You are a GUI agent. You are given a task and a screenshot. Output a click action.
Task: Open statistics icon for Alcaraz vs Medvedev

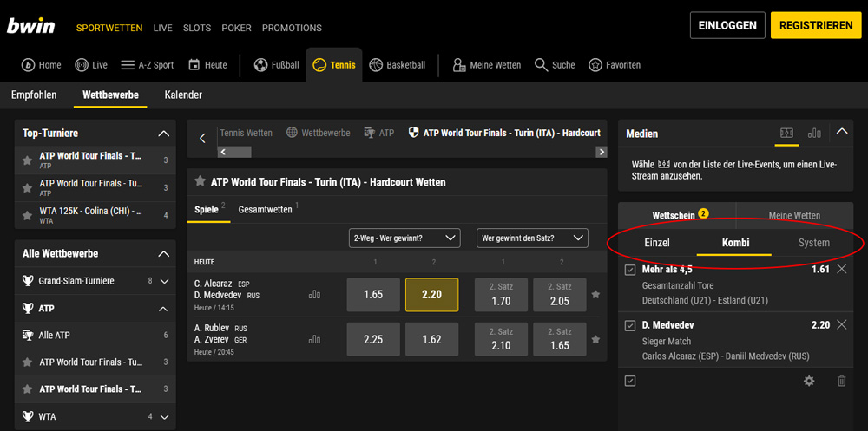(x=314, y=295)
